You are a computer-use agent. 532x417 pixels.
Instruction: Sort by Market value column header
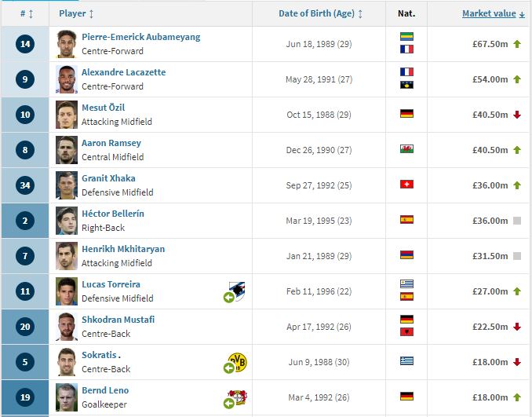(x=494, y=13)
